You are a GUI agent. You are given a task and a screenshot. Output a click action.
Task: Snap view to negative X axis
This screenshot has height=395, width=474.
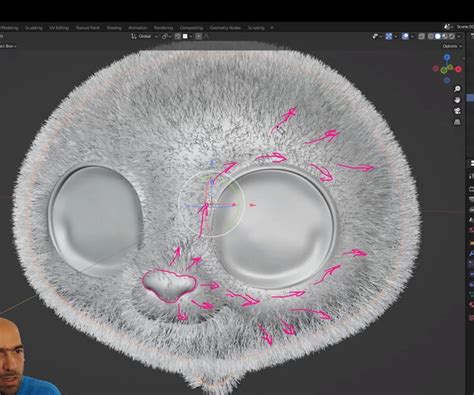tap(435, 68)
